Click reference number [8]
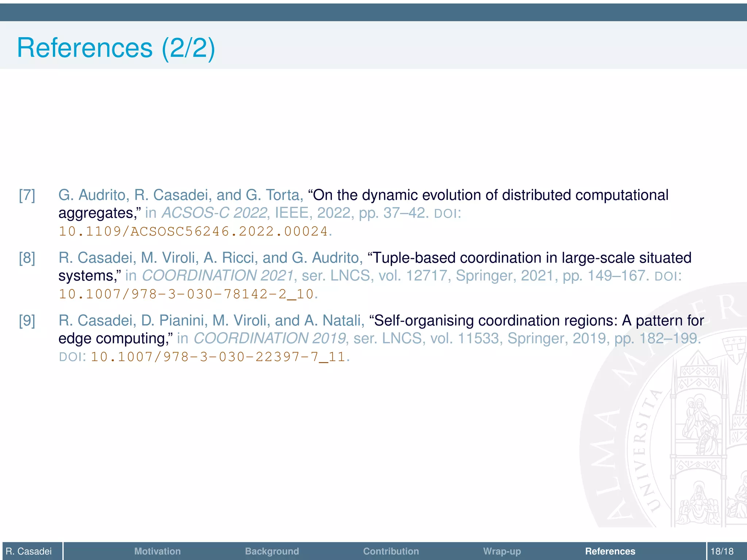747x560 pixels. point(27,258)
